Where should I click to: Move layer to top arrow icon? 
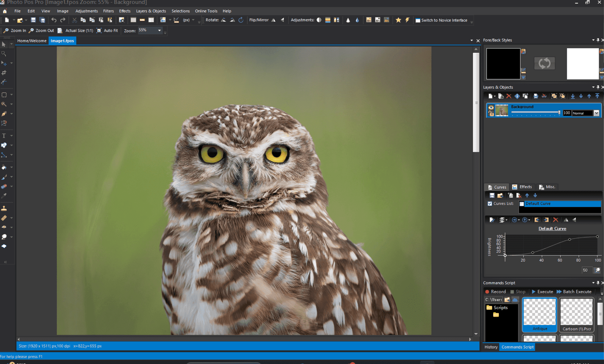(597, 96)
